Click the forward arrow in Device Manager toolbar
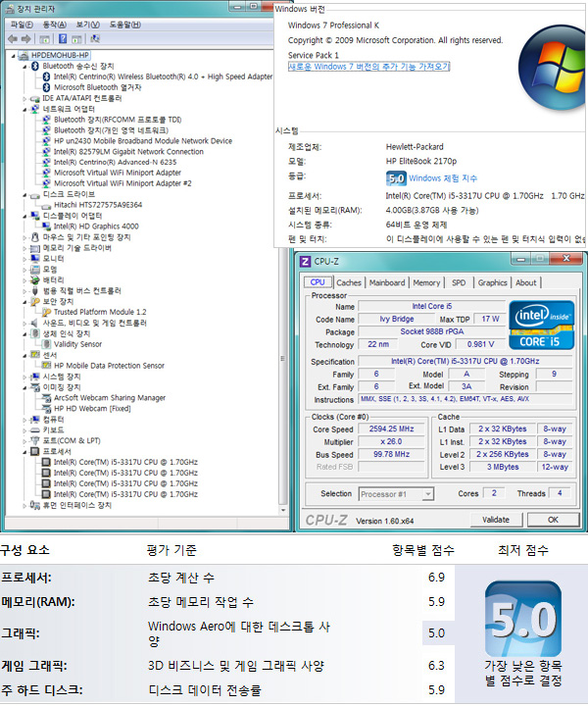The image size is (588, 706). (x=26, y=39)
